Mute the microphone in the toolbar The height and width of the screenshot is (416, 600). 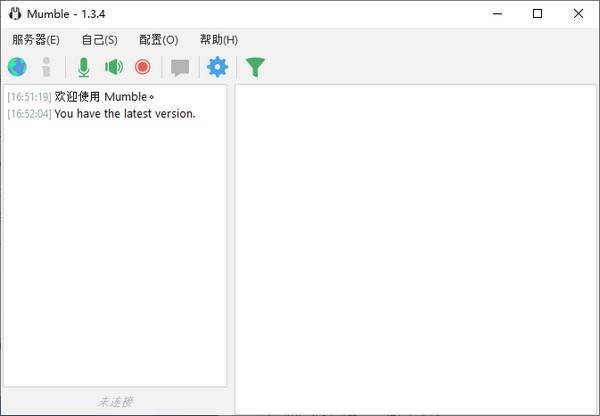pos(84,67)
